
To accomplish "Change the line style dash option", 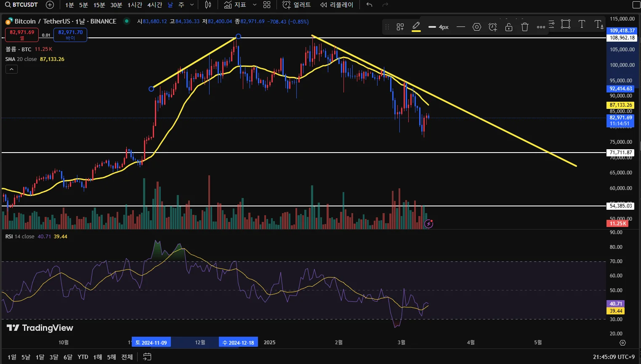I will click(461, 27).
